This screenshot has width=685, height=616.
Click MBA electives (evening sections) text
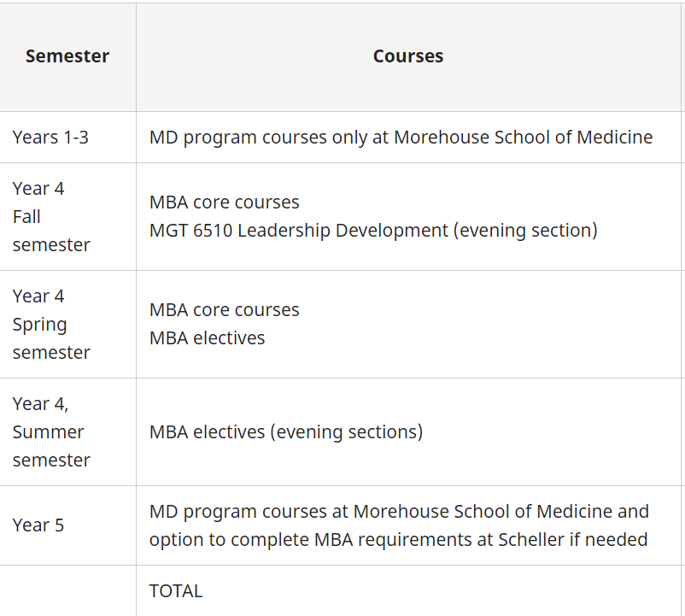(x=285, y=431)
